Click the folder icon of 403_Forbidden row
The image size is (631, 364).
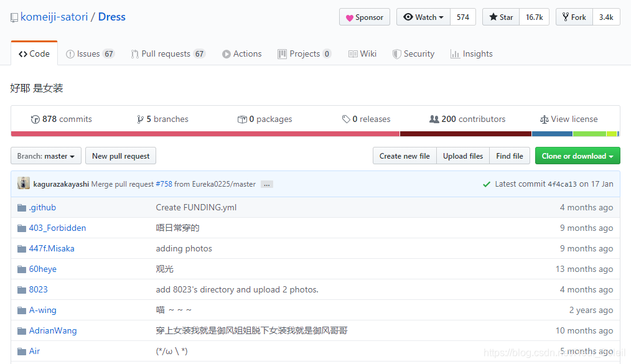point(22,228)
